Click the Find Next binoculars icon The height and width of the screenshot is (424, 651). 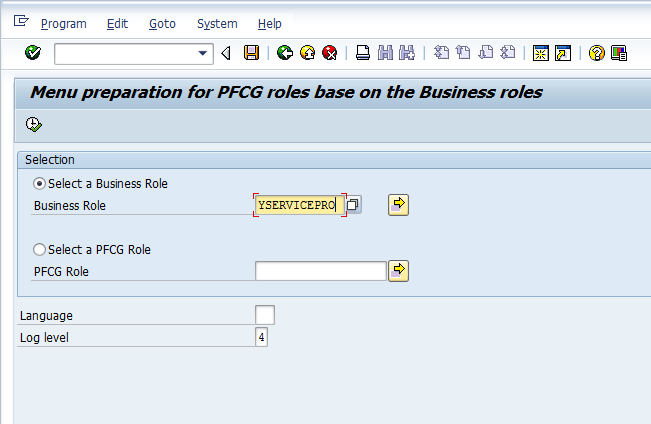click(x=407, y=53)
